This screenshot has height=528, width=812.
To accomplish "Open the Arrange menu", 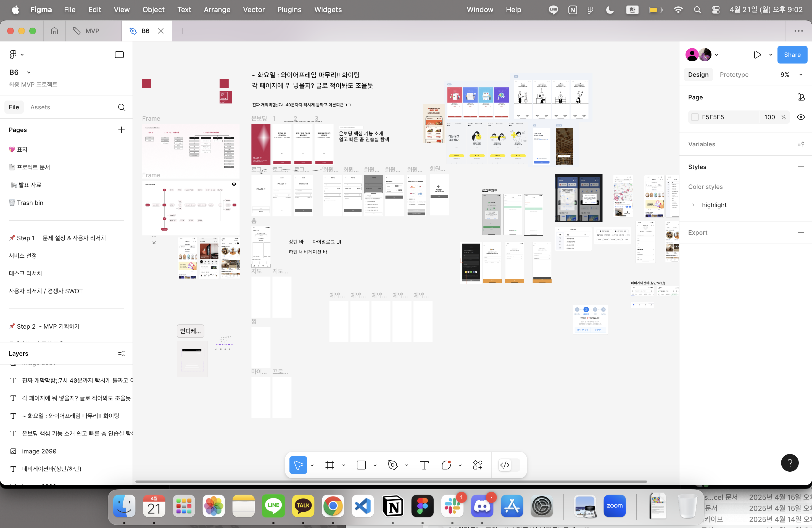I will coord(217,10).
